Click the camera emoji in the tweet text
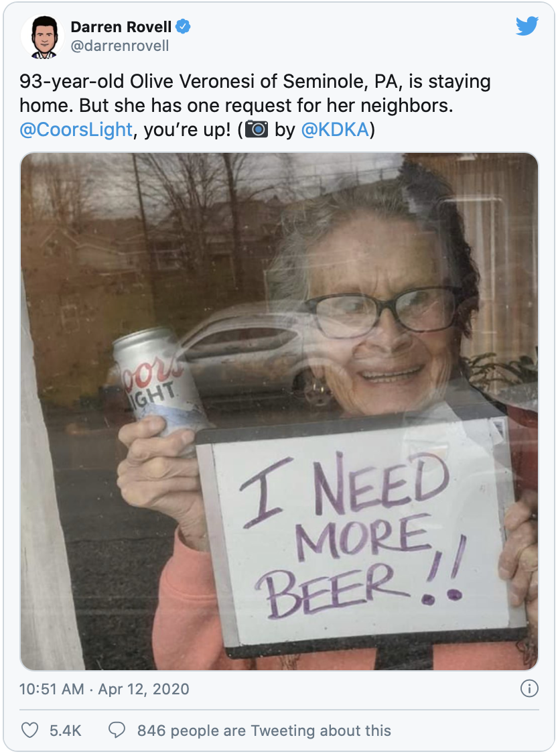This screenshot has height=756, width=560. [257, 129]
